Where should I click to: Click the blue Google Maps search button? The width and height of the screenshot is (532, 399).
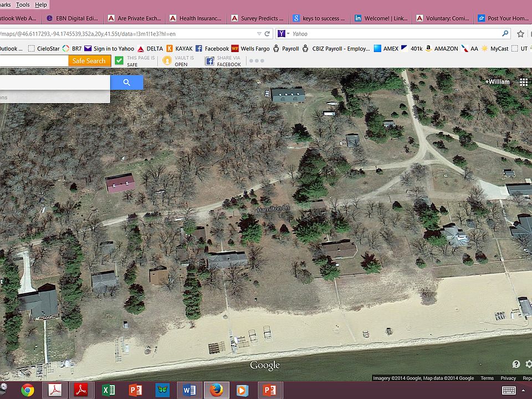coord(126,83)
